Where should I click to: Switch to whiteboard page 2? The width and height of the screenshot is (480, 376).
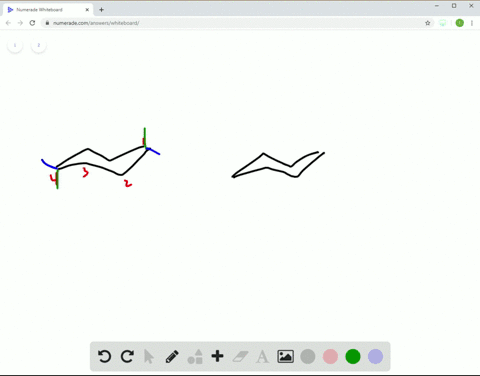coord(39,45)
